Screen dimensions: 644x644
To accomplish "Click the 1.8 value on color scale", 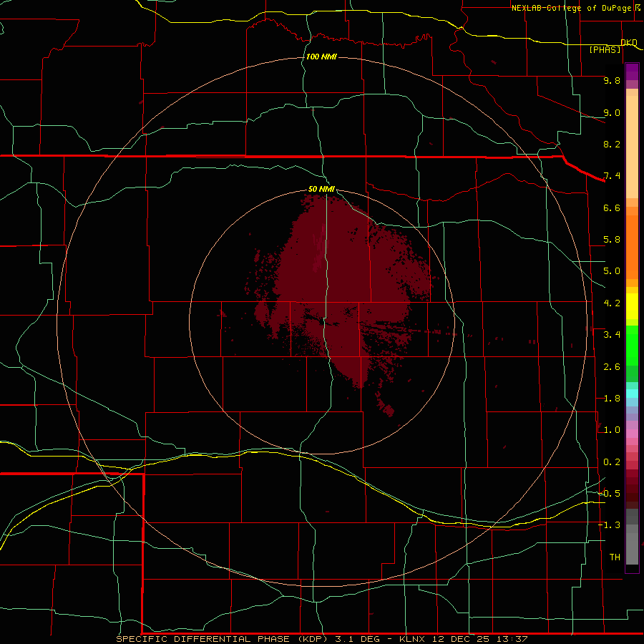I will (612, 399).
